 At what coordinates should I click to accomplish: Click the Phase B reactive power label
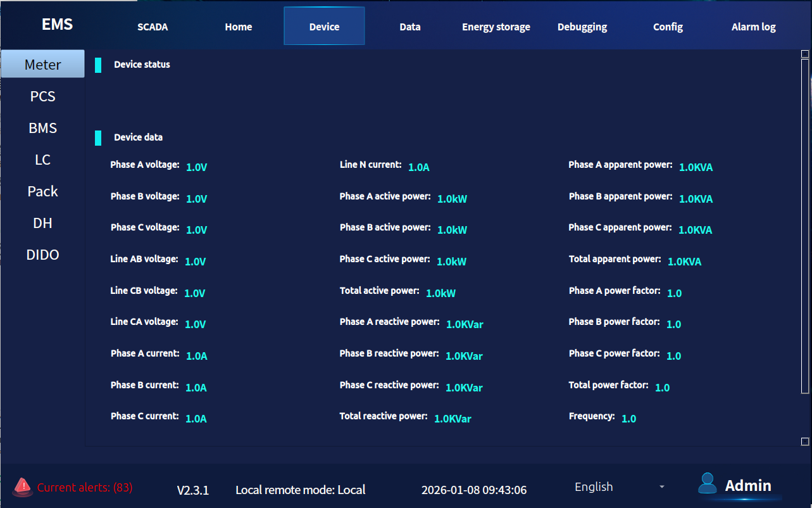tap(389, 353)
